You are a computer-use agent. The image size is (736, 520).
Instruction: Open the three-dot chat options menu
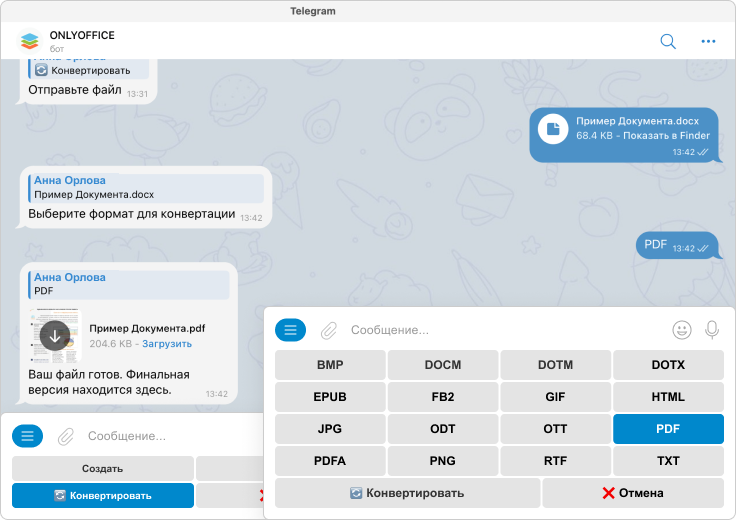pos(708,41)
